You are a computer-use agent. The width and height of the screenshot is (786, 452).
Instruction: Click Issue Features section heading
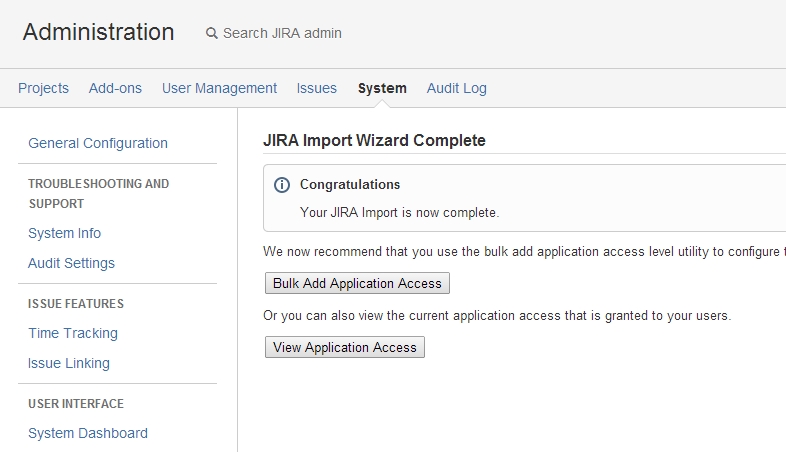76,304
